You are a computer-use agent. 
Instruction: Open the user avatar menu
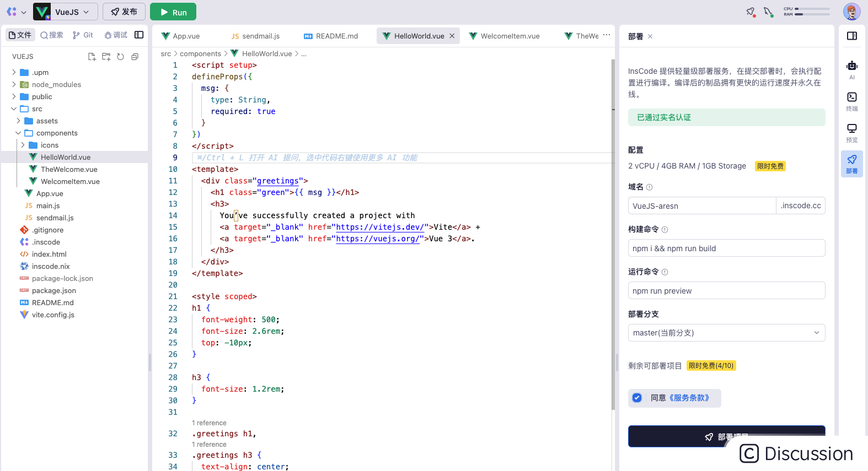851,12
